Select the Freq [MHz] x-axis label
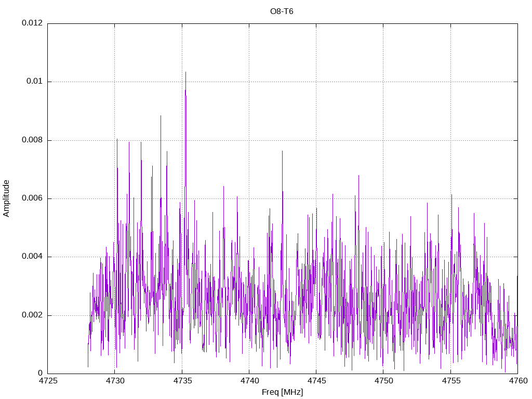This screenshot has height=399, width=532. [x=282, y=392]
